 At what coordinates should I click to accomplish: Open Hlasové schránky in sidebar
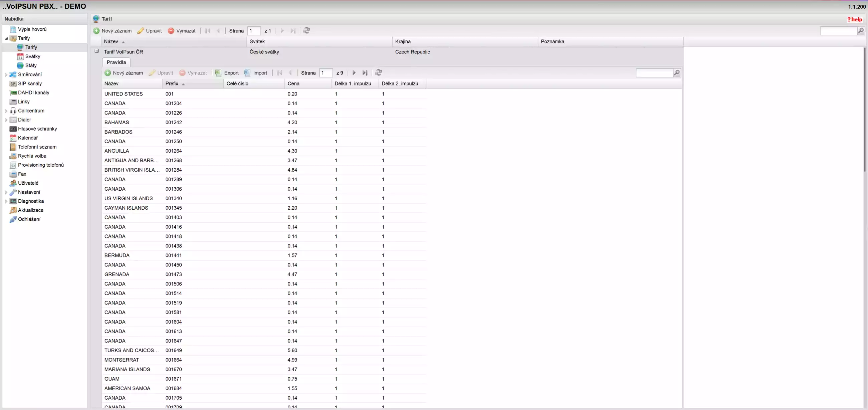click(x=37, y=129)
